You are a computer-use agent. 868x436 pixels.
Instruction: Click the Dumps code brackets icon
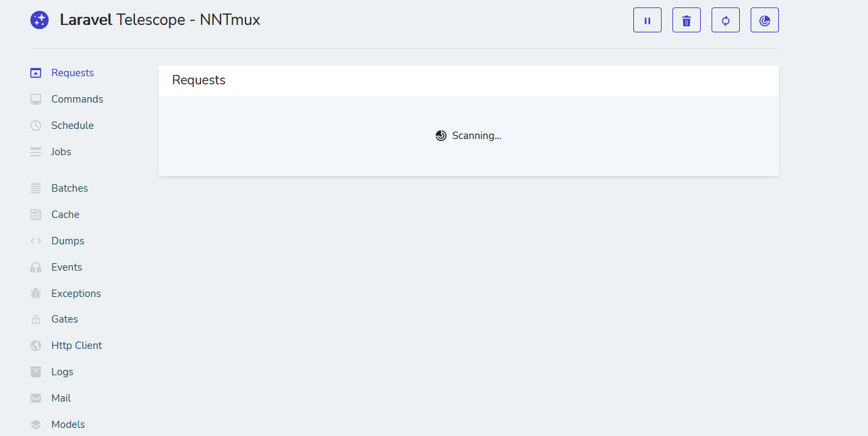35,240
